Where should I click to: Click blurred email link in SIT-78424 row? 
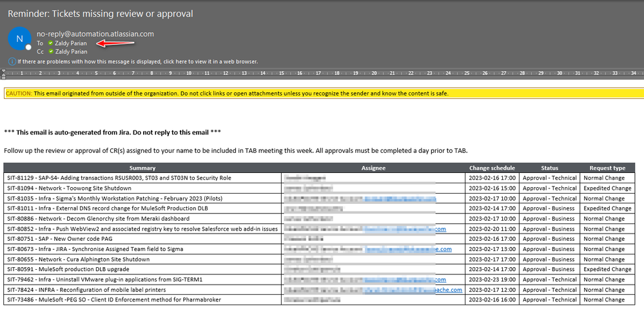point(413,290)
